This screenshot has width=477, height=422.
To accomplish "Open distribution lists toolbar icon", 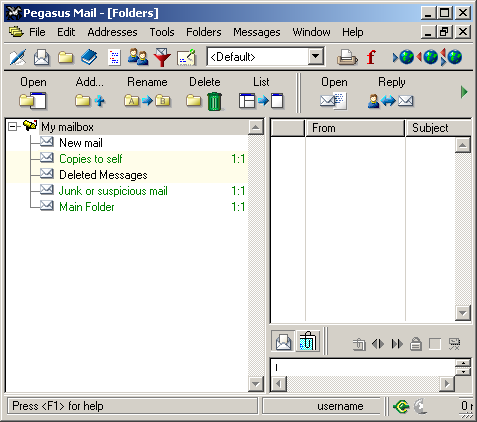I will [114, 57].
